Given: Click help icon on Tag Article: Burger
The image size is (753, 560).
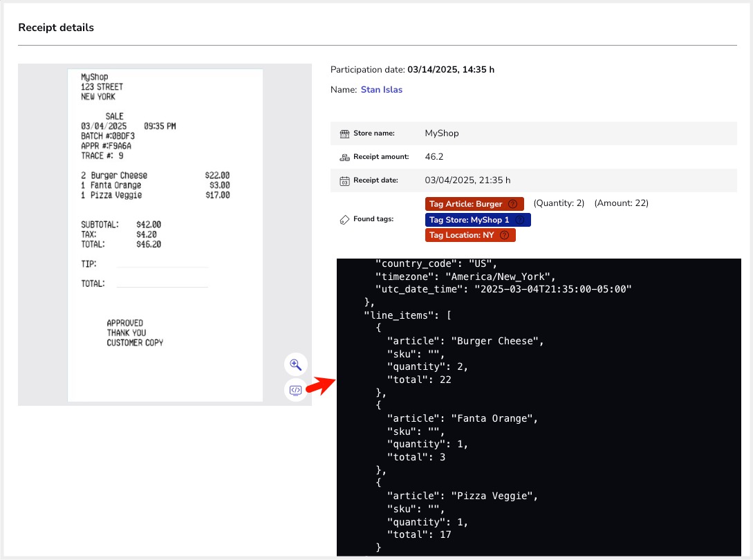Looking at the screenshot, I should [x=512, y=204].
